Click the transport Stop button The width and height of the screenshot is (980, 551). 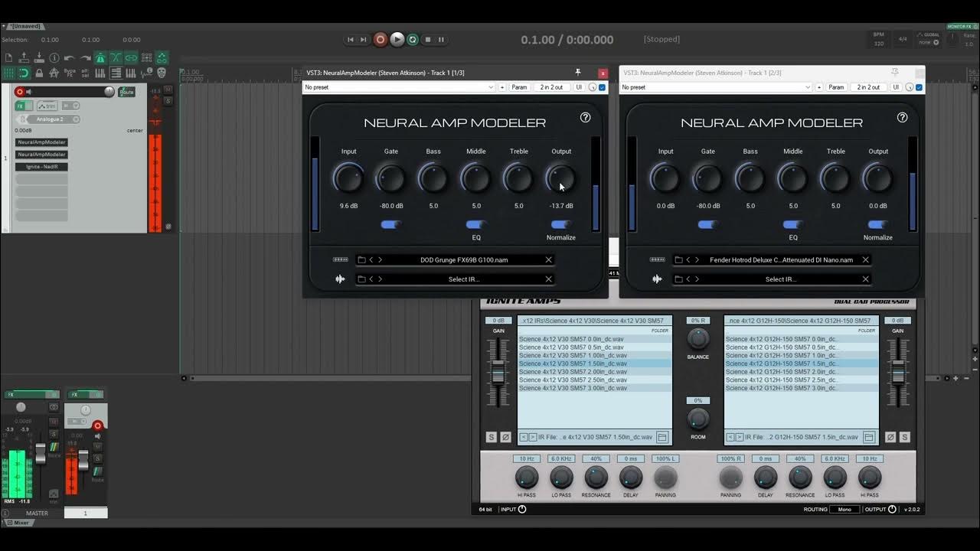[x=428, y=39]
